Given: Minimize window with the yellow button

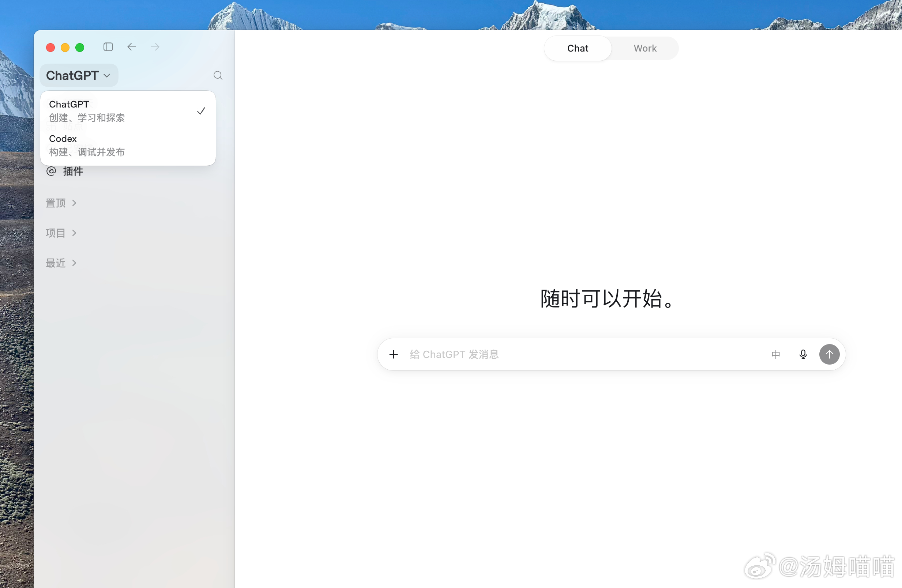Looking at the screenshot, I should pyautogui.click(x=65, y=48).
